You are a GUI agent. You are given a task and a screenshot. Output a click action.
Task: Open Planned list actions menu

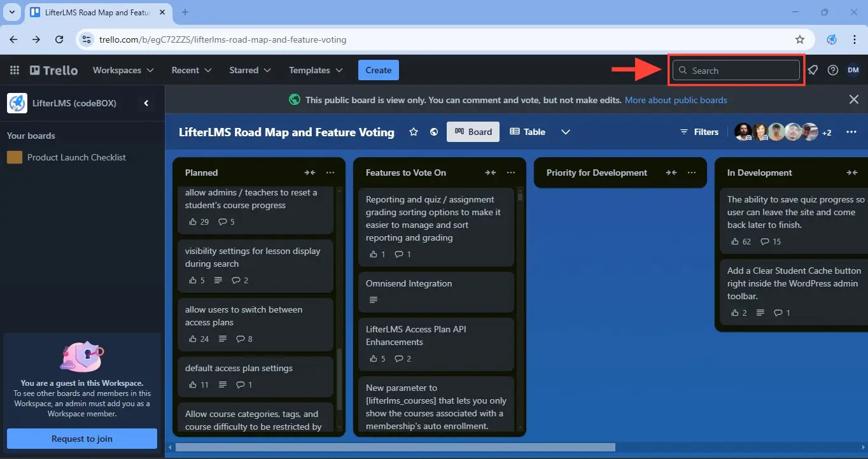(330, 173)
